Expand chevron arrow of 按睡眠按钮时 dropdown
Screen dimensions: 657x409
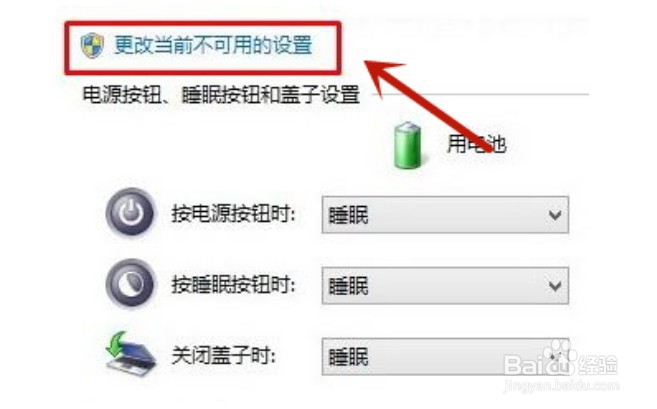click(555, 286)
